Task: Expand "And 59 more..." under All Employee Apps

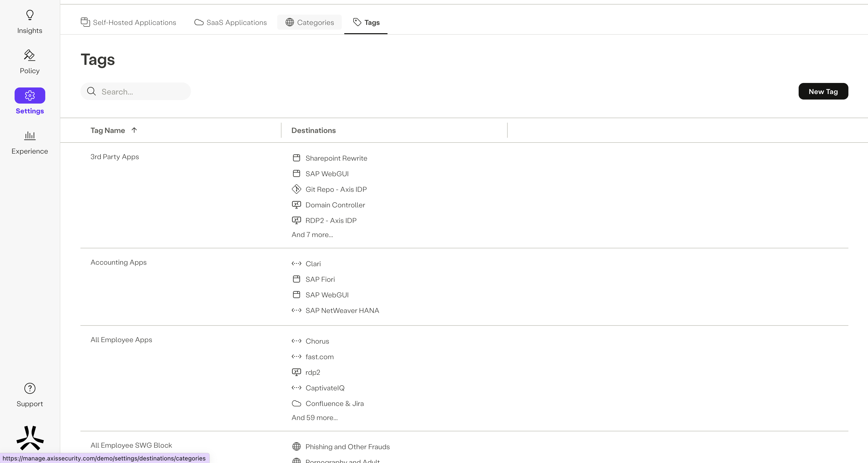Action: (314, 418)
